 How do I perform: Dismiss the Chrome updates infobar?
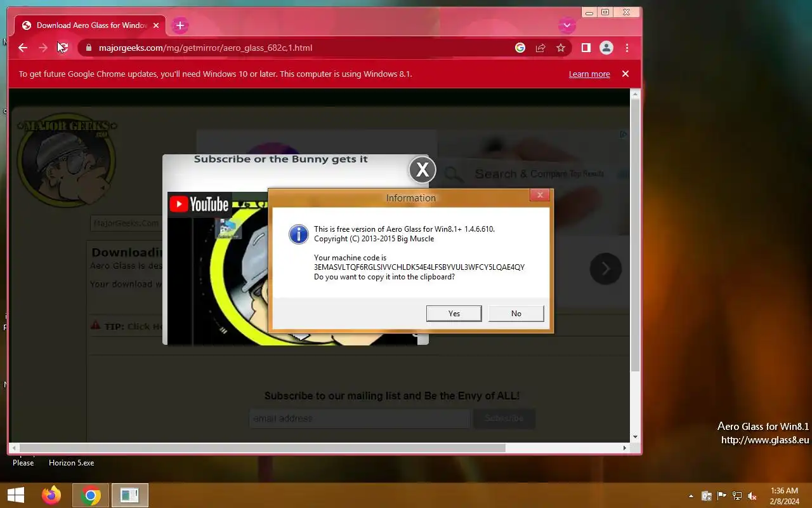pos(625,74)
